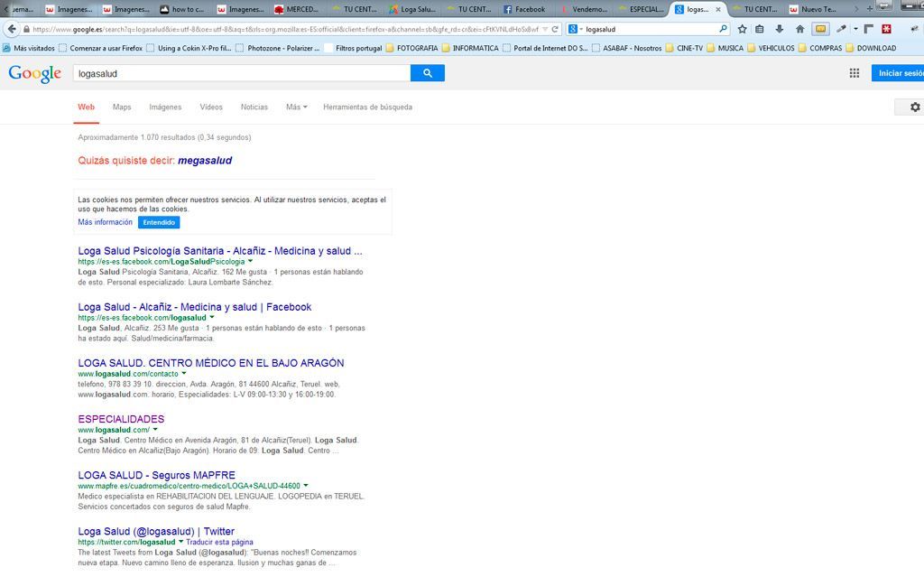Select the Web search tab
The image size is (924, 577).
click(86, 107)
